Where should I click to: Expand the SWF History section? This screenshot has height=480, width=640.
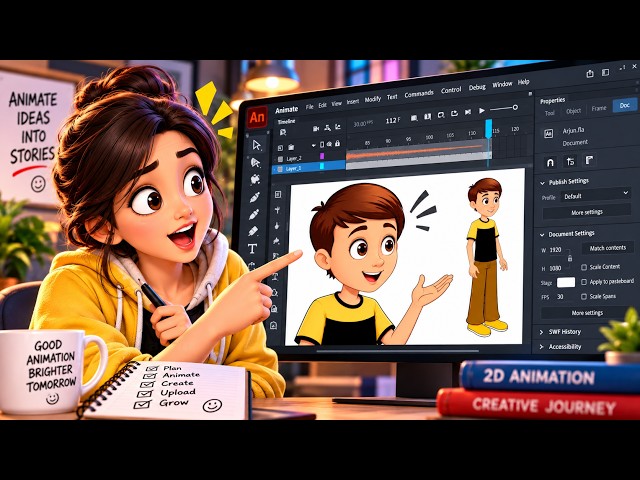[x=542, y=332]
